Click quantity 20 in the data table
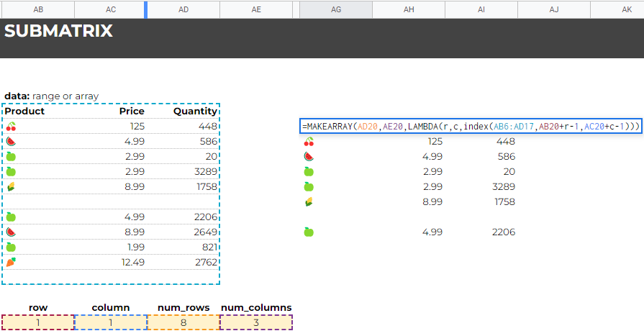 click(211, 157)
